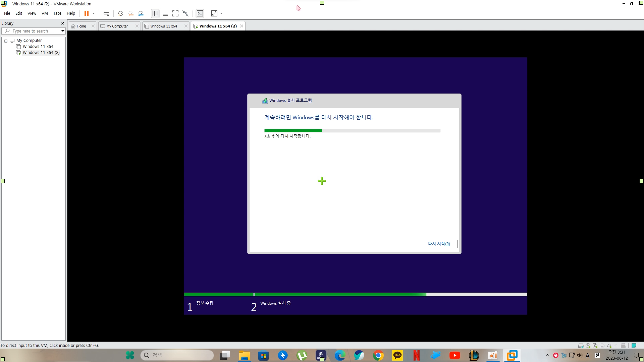Open League of Legends from the taskbar
The image size is (644, 362).
click(x=474, y=355)
